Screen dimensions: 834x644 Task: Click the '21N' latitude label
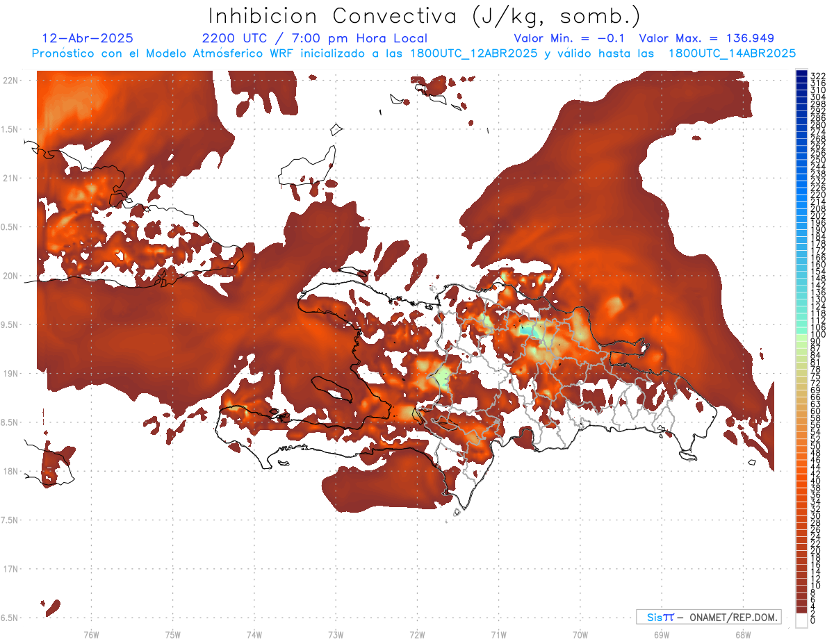pyautogui.click(x=12, y=179)
